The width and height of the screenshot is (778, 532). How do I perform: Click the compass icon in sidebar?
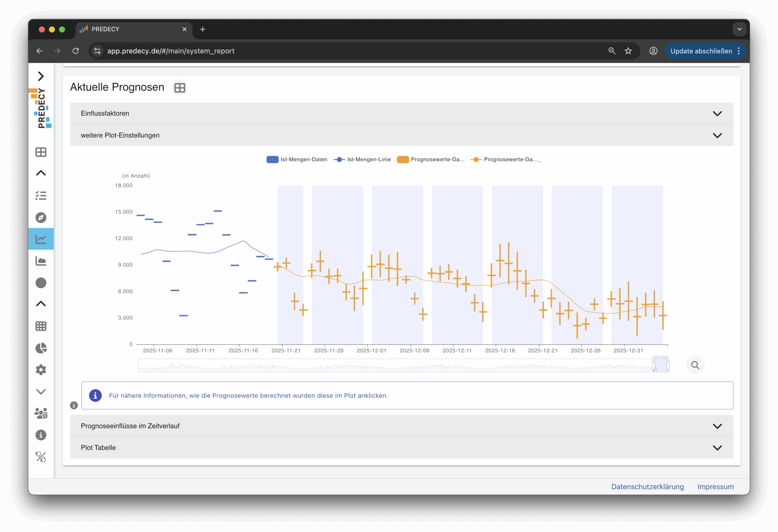point(41,217)
